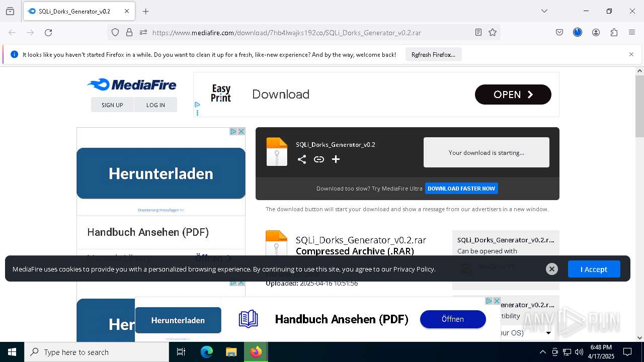Open the notification center icon
The height and width of the screenshot is (362, 644).
(x=627, y=352)
